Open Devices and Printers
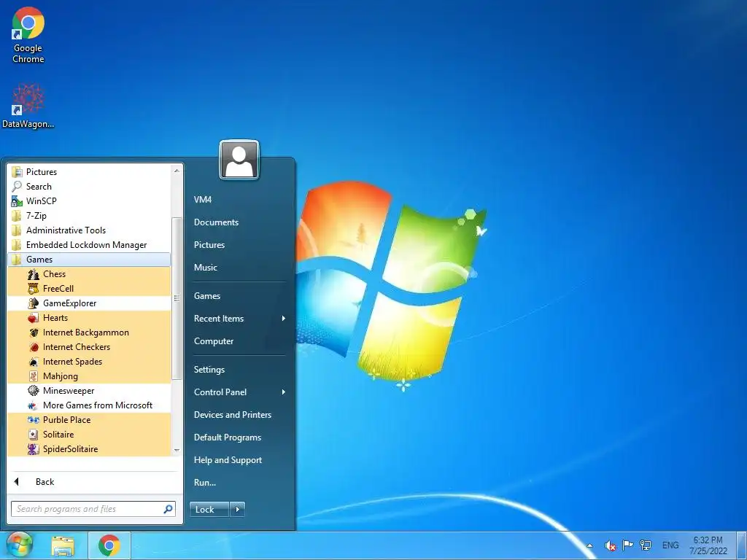The height and width of the screenshot is (560, 747). click(x=233, y=415)
